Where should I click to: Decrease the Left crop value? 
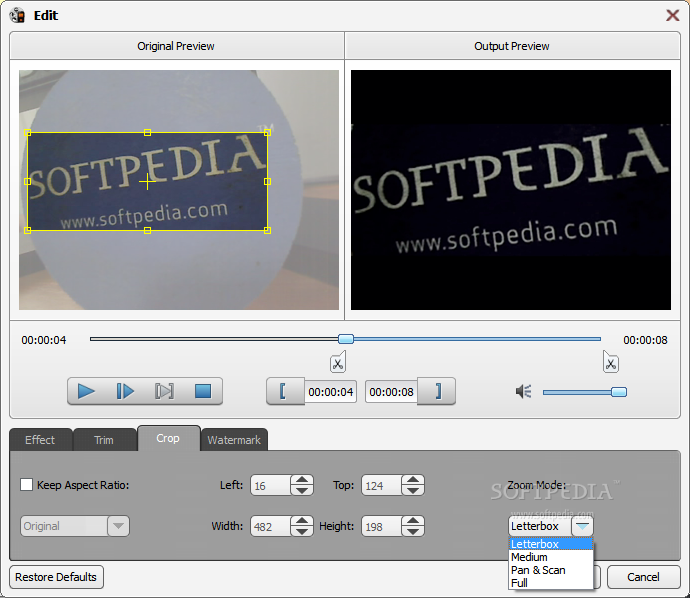pos(302,490)
